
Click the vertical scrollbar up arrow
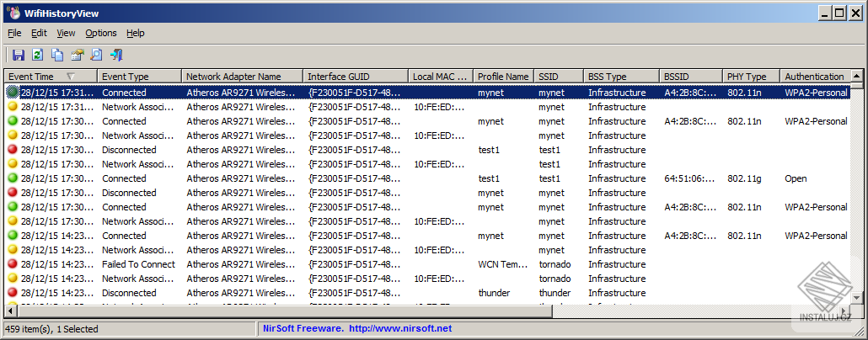pyautogui.click(x=857, y=77)
